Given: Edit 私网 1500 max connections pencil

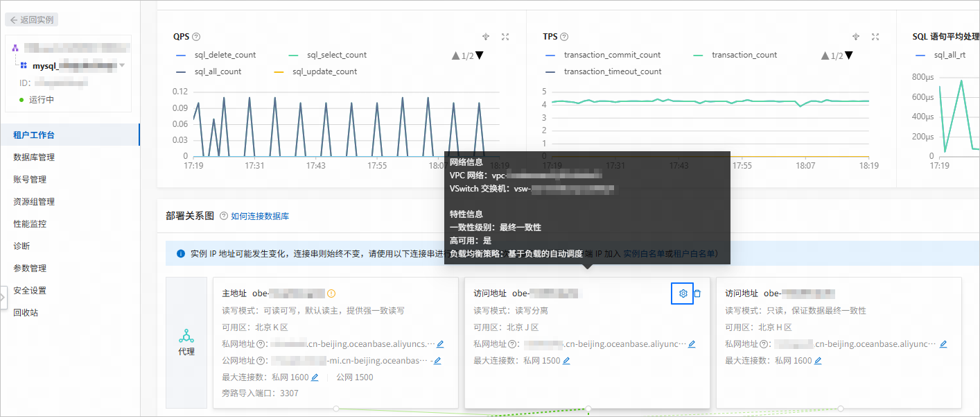Looking at the screenshot, I should click(567, 360).
